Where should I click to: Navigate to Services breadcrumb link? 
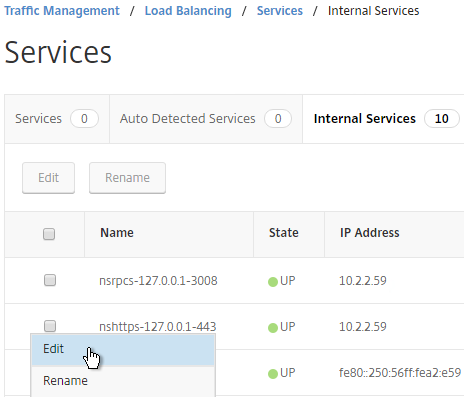(280, 11)
